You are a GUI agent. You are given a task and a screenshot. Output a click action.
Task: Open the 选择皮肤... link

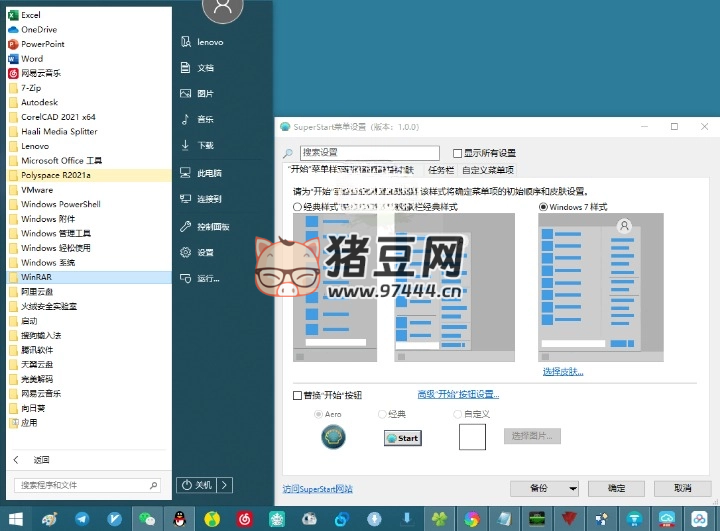563,372
